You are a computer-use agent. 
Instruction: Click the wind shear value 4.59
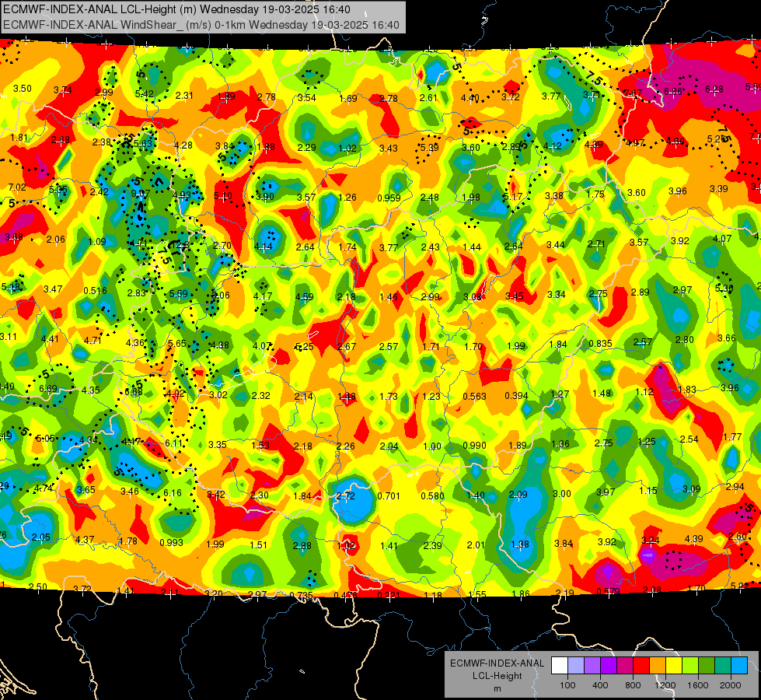[x=304, y=296]
